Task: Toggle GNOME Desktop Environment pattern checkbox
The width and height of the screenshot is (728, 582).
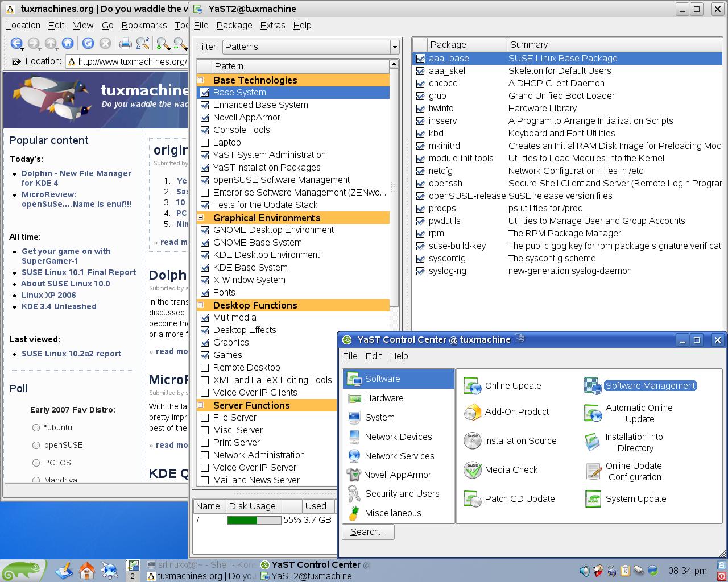Action: [x=205, y=230]
